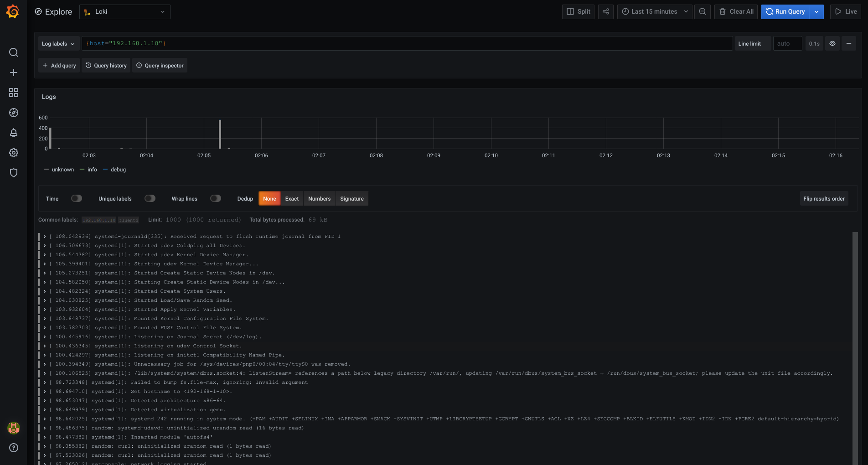The image size is (868, 465).
Task: Click common label fluentd chip
Action: [129, 220]
